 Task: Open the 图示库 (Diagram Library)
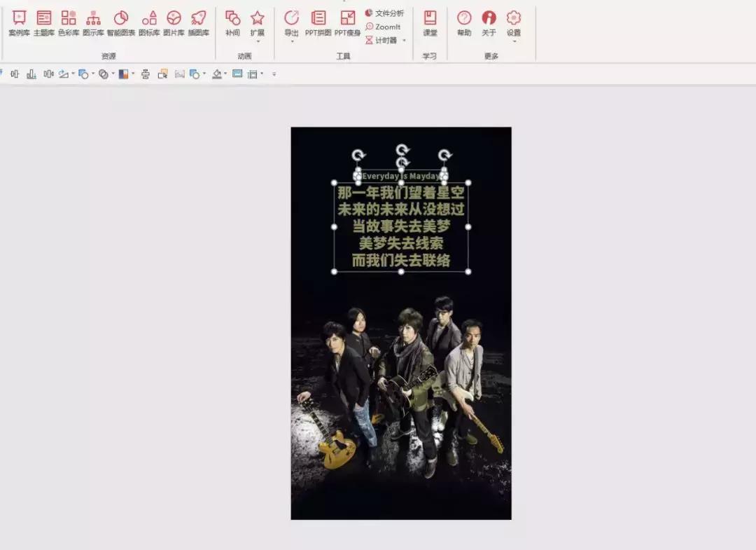(x=93, y=23)
